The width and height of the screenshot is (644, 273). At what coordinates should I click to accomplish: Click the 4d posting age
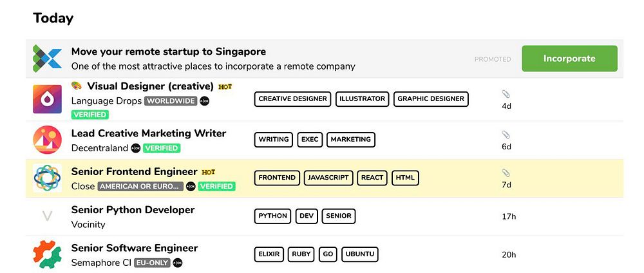(x=506, y=106)
